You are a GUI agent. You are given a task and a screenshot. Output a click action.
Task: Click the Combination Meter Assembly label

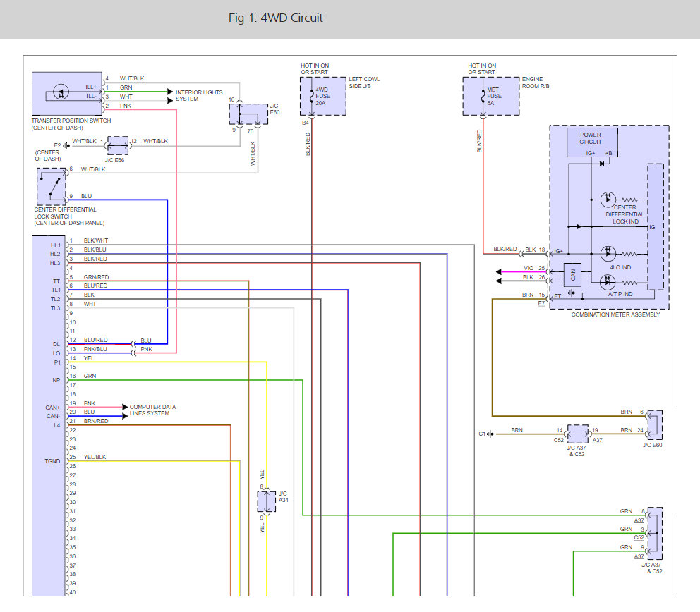[x=615, y=314]
